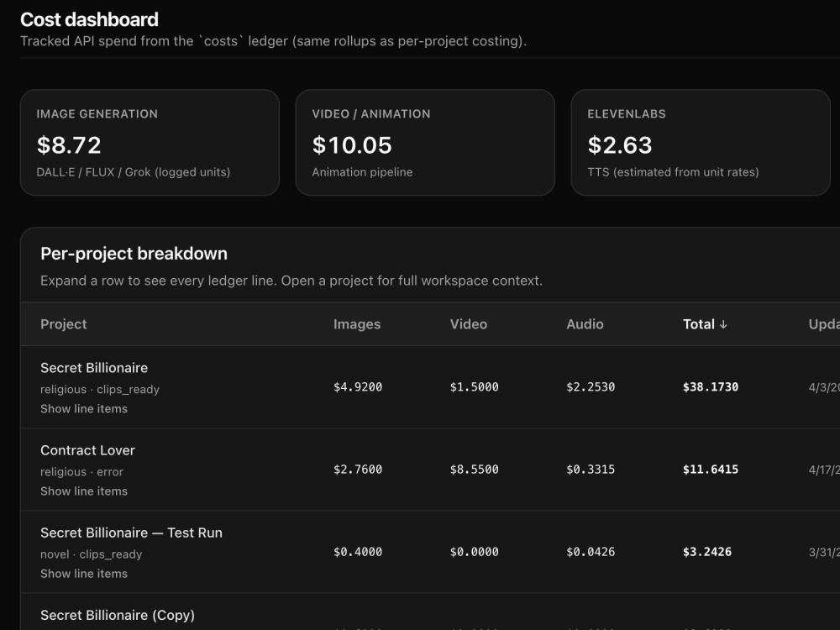Click the $11.6415 total cell
840x630 pixels.
coord(711,470)
